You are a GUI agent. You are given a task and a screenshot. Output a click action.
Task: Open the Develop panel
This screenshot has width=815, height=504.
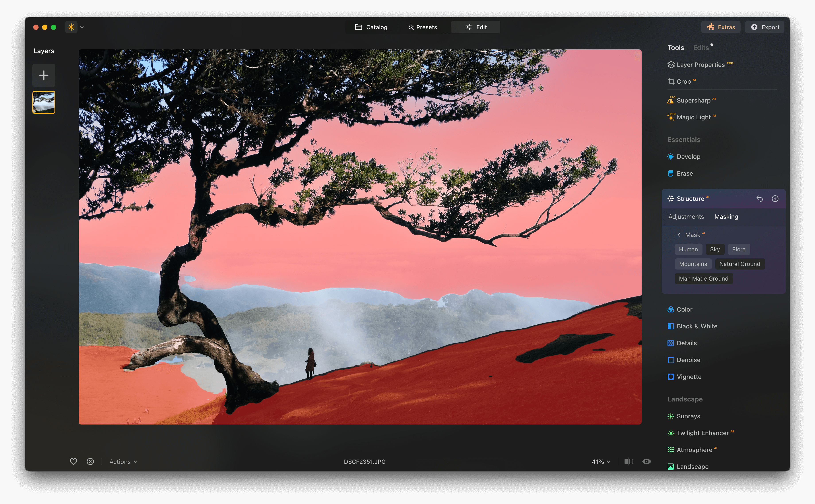[x=689, y=156]
